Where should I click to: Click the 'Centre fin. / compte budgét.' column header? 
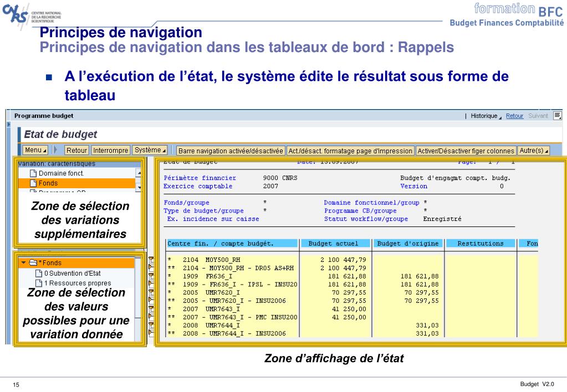pos(232,244)
